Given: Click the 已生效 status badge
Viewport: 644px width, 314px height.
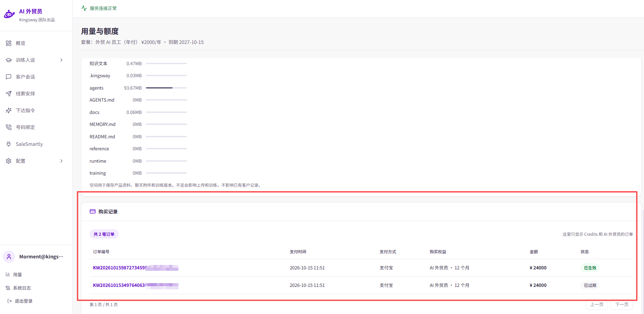Looking at the screenshot, I should click(590, 268).
